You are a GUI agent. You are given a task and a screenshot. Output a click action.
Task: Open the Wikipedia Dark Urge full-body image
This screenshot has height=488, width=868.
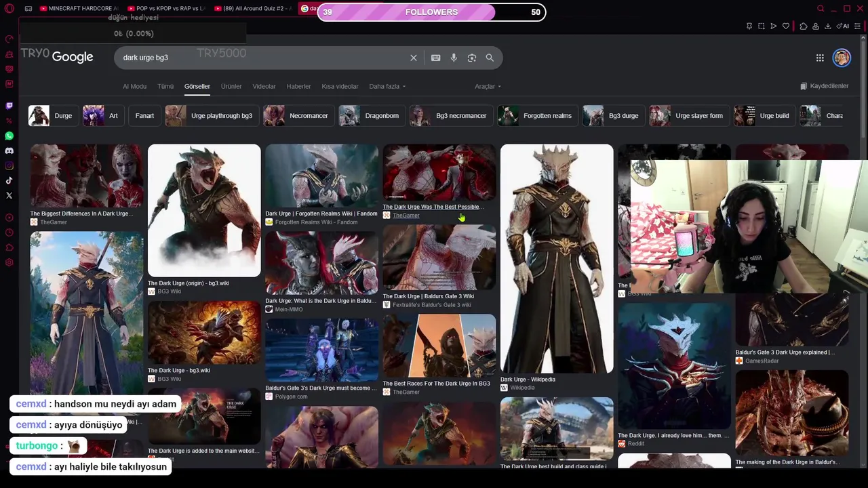[557, 258]
